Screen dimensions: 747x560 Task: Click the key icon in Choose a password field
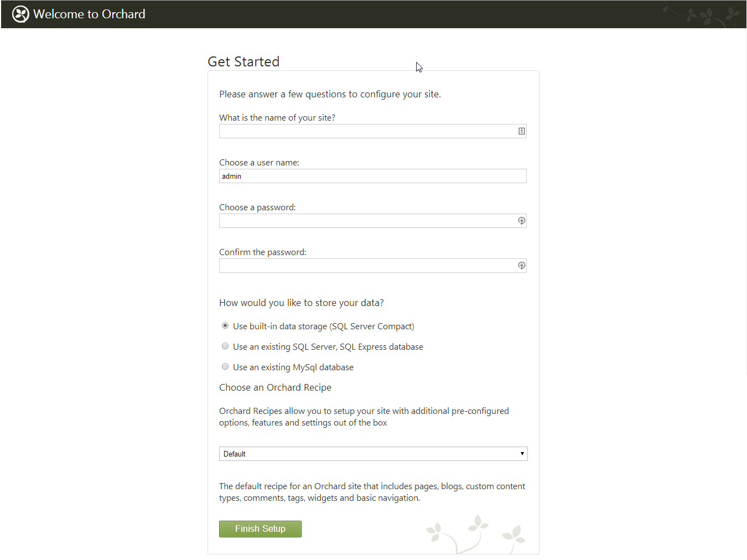click(x=521, y=221)
